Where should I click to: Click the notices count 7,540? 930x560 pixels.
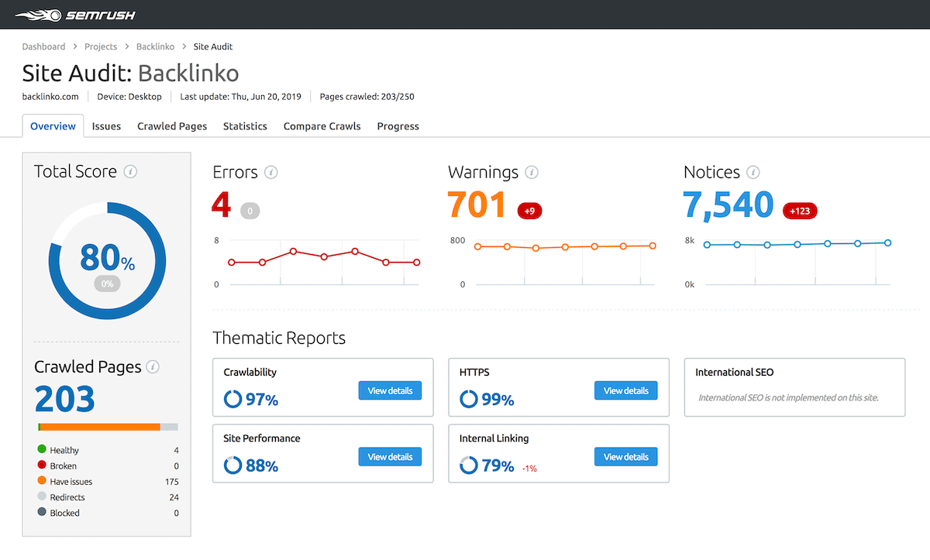tap(728, 205)
